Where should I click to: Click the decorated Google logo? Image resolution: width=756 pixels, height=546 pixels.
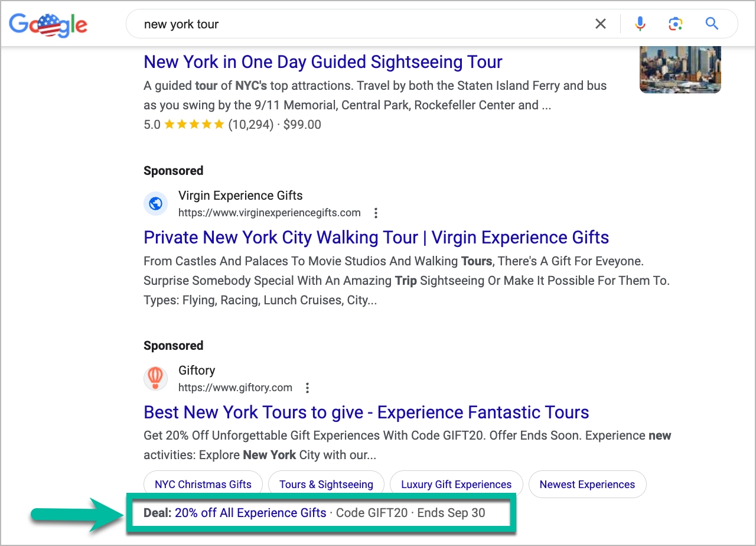[48, 25]
